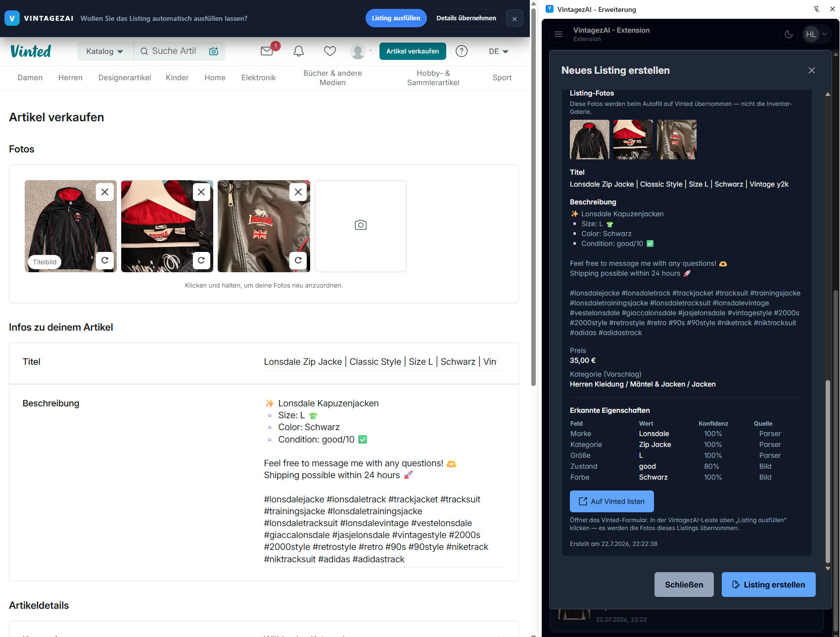The height and width of the screenshot is (637, 840).
Task: Rotate the second photo with red hood
Action: click(201, 260)
